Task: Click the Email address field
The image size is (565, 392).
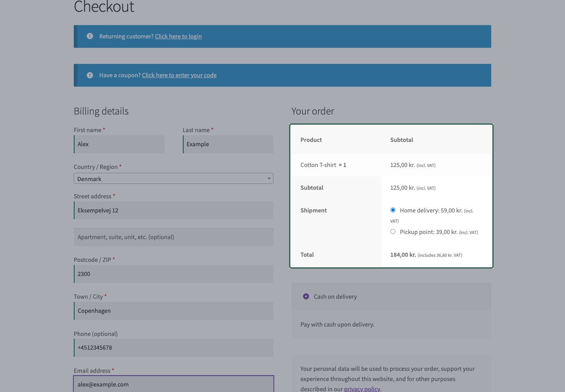Action: [173, 385]
